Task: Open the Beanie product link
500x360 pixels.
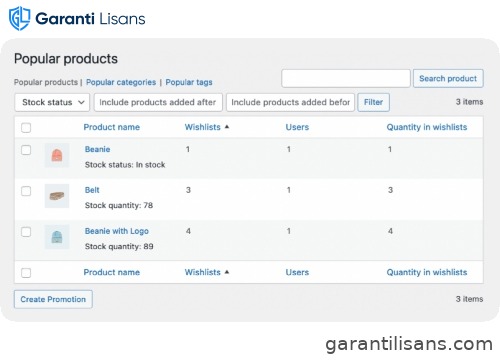Action: [x=97, y=149]
